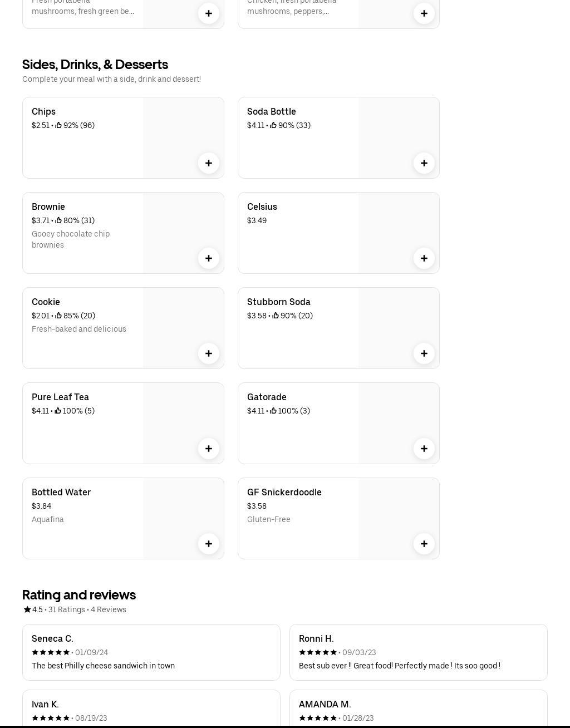The height and width of the screenshot is (728, 570).
Task: Click the Pure Leaf Tea thumbs-up rating
Action: pos(75,411)
